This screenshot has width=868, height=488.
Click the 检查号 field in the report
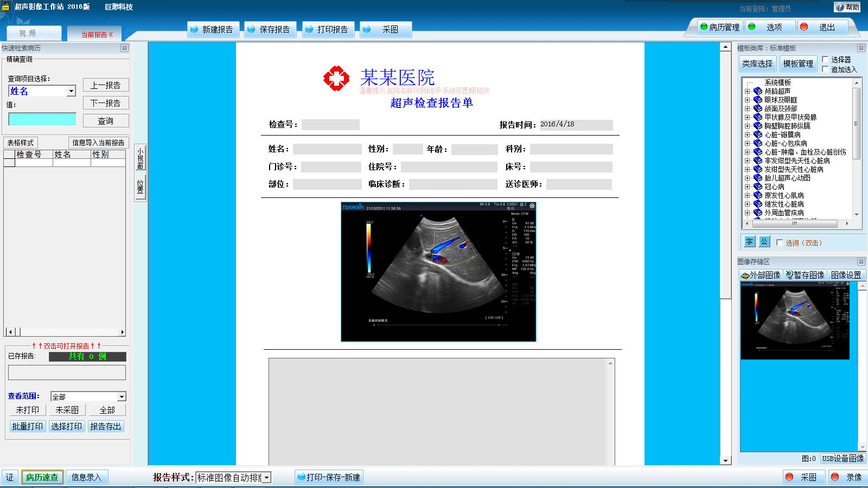330,125
